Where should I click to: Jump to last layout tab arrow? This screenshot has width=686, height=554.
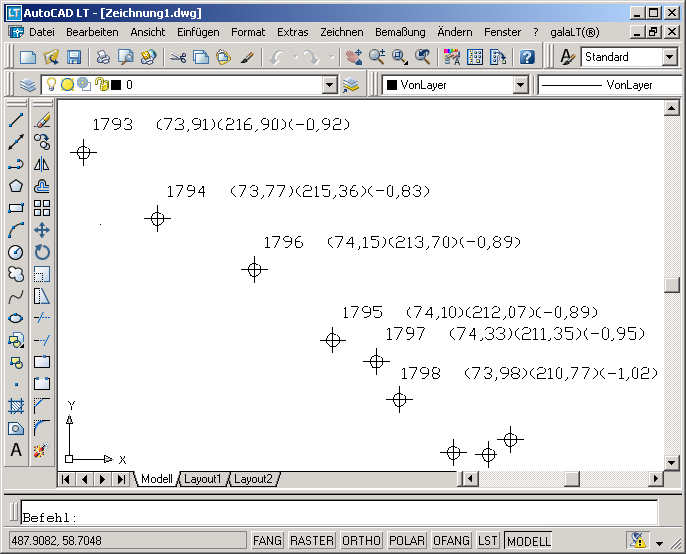tap(121, 479)
